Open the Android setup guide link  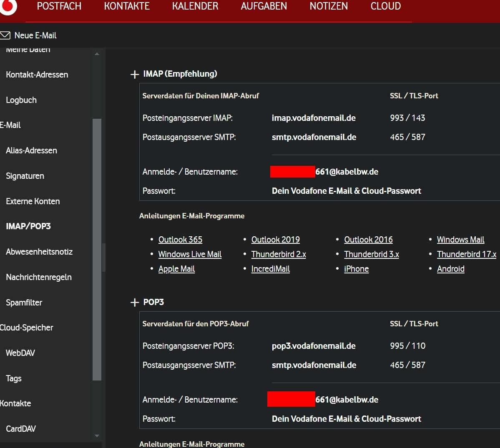click(x=450, y=269)
